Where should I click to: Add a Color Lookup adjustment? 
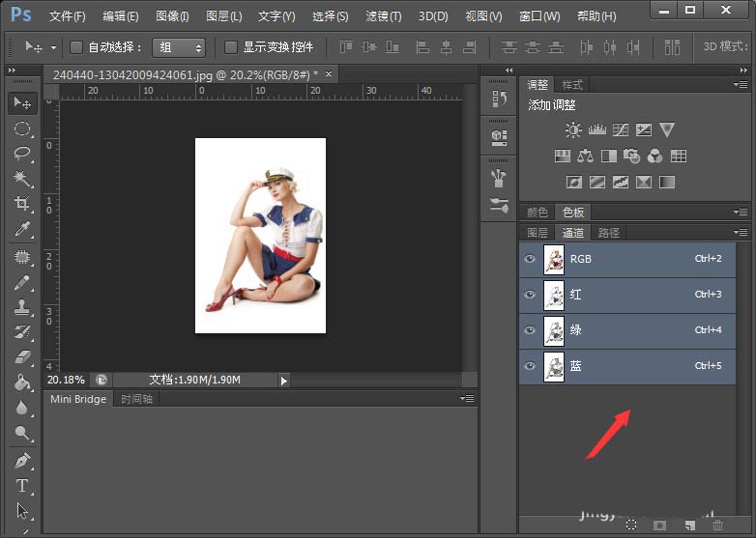point(679,156)
